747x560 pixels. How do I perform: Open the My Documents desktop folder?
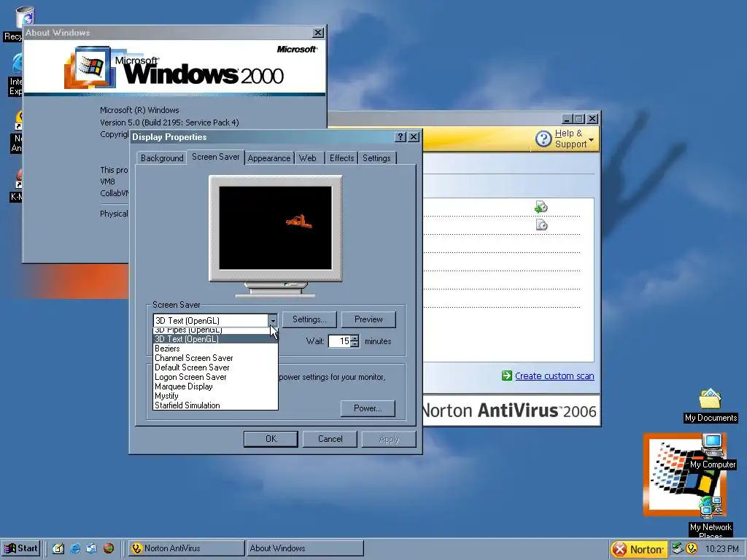711,405
